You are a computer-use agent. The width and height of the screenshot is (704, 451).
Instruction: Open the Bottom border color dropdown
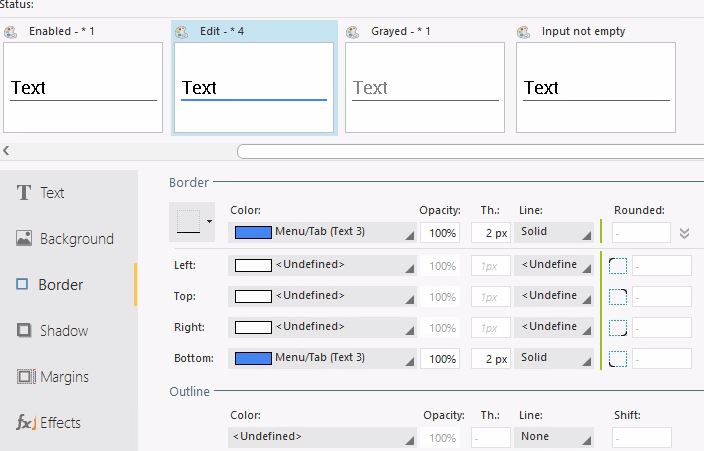point(322,358)
